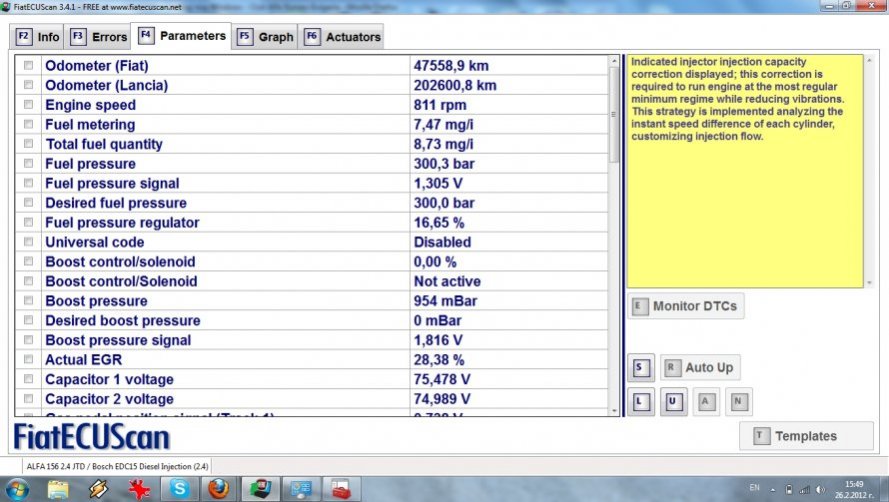Screen dimensions: 889x502
Task: Go to the Actuators tab
Action: point(342,37)
